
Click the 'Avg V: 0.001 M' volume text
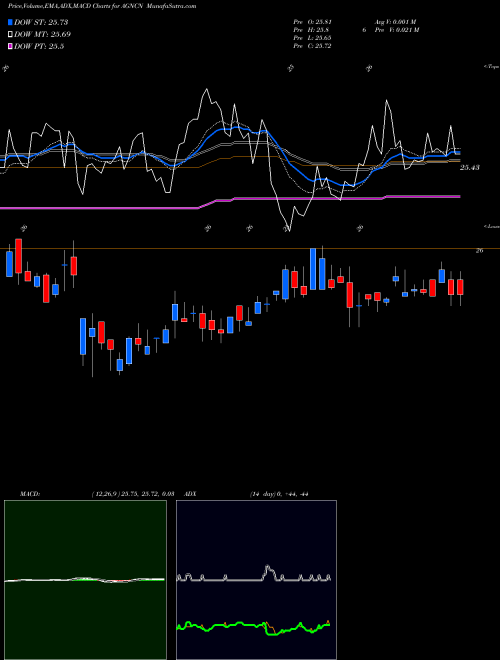(395, 22)
